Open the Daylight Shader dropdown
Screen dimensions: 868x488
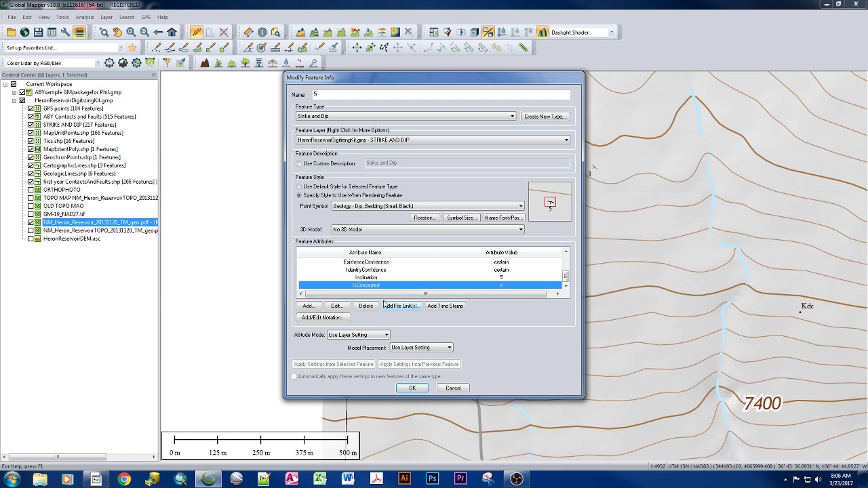(611, 33)
